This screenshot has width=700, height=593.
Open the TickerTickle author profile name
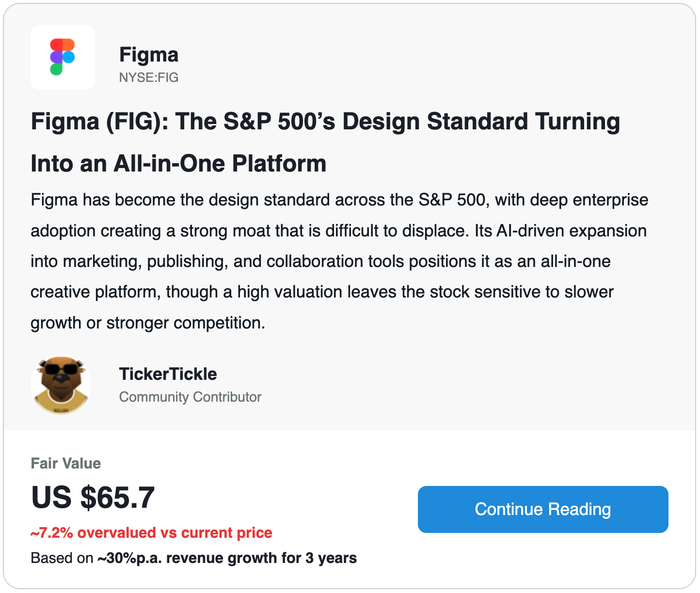tap(168, 374)
